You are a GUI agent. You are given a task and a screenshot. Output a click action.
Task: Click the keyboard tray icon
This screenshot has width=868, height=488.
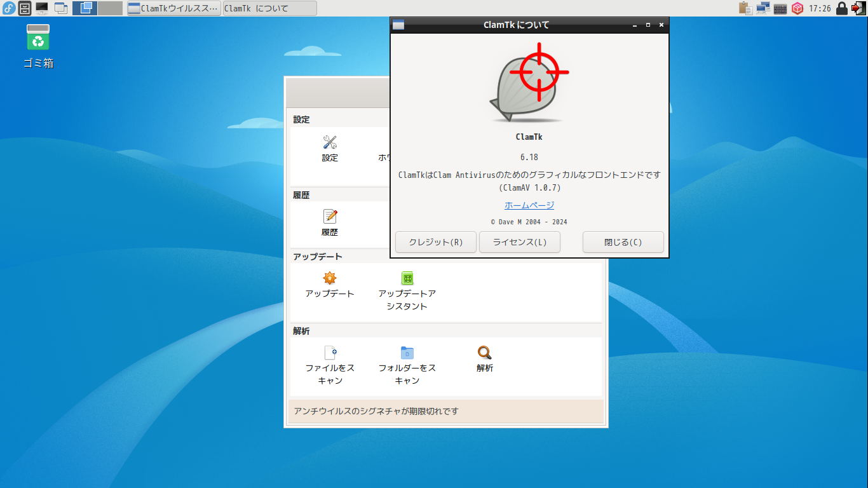tap(780, 9)
